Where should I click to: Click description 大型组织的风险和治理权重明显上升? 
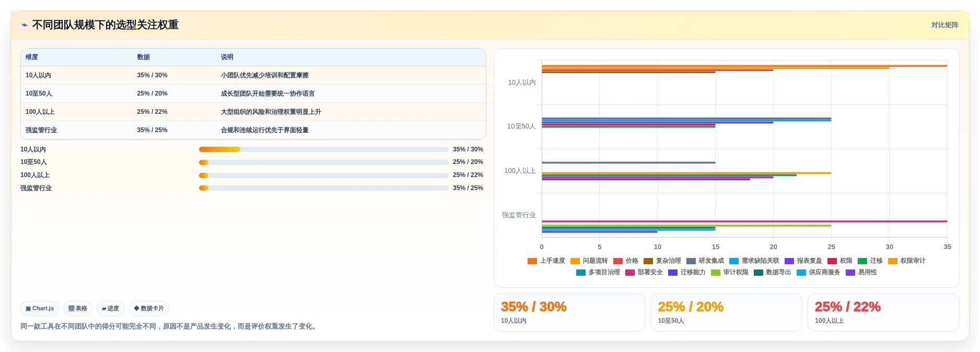271,112
